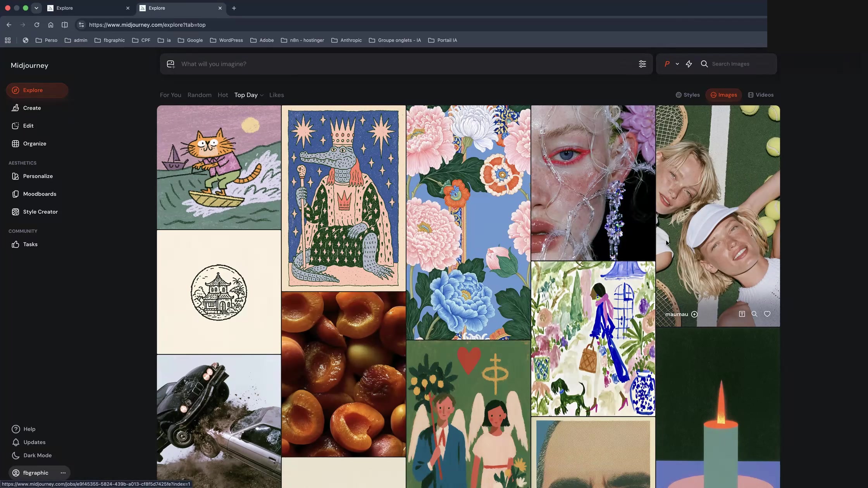Switch to the Hot tab
The image size is (868, 488).
[223, 95]
